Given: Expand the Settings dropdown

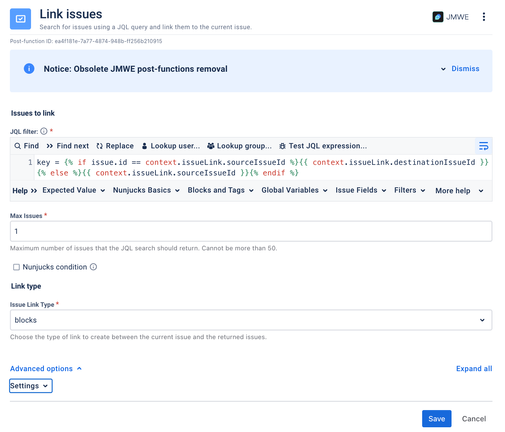Looking at the screenshot, I should (x=31, y=386).
